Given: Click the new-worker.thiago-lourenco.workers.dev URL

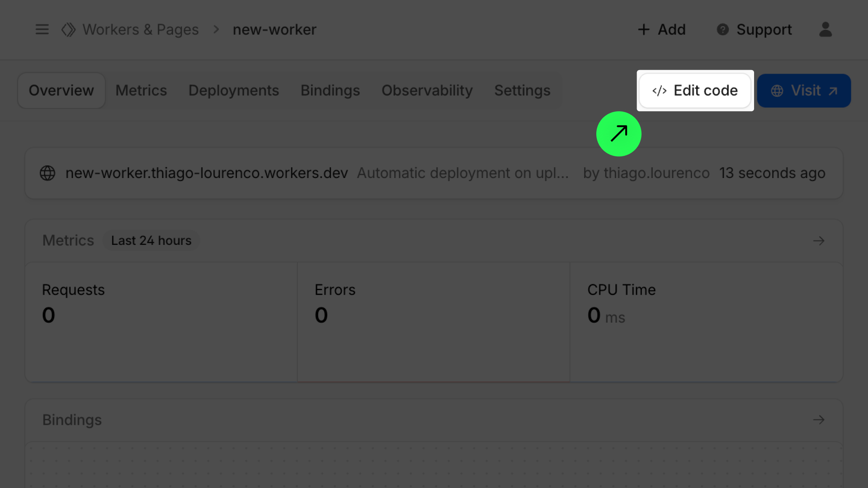Looking at the screenshot, I should tap(207, 173).
